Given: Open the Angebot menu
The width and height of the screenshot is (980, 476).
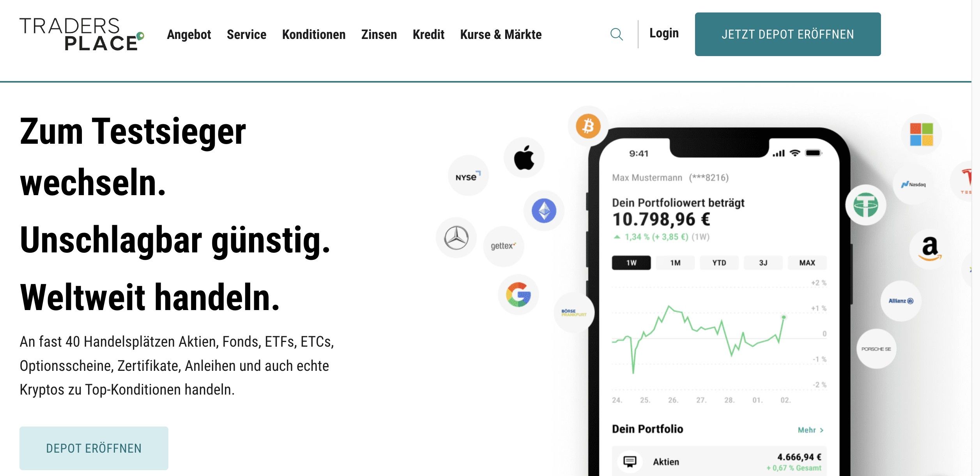Looking at the screenshot, I should 189,35.
